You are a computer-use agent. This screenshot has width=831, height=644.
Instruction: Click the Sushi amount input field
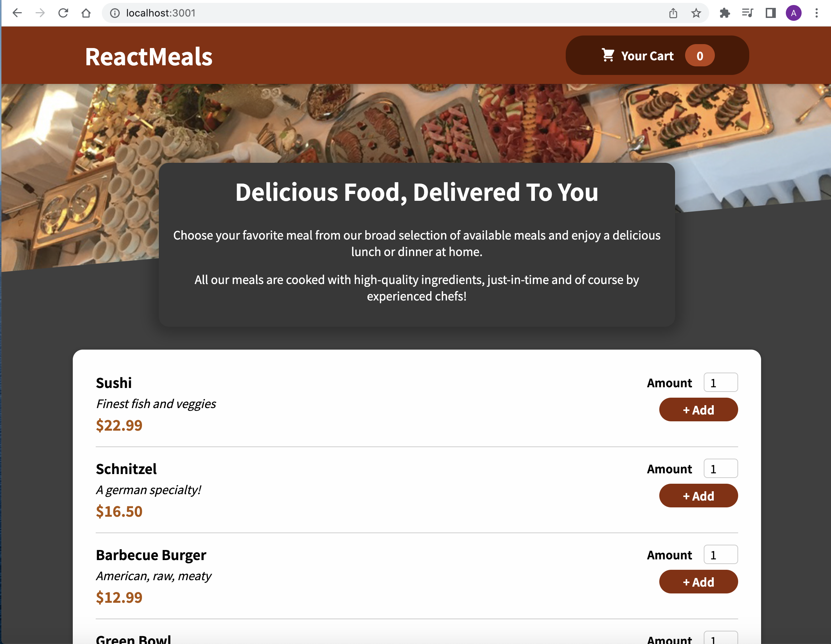(720, 383)
